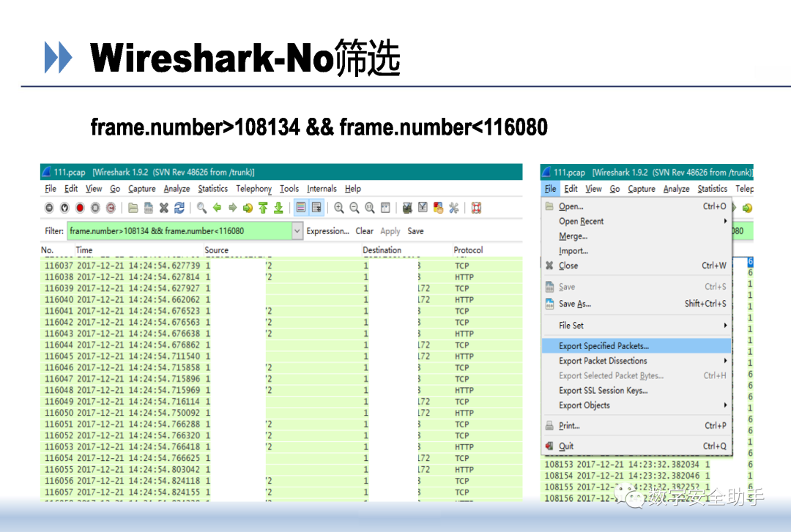Open View menu in left window
This screenshot has width=791, height=532.
click(94, 189)
